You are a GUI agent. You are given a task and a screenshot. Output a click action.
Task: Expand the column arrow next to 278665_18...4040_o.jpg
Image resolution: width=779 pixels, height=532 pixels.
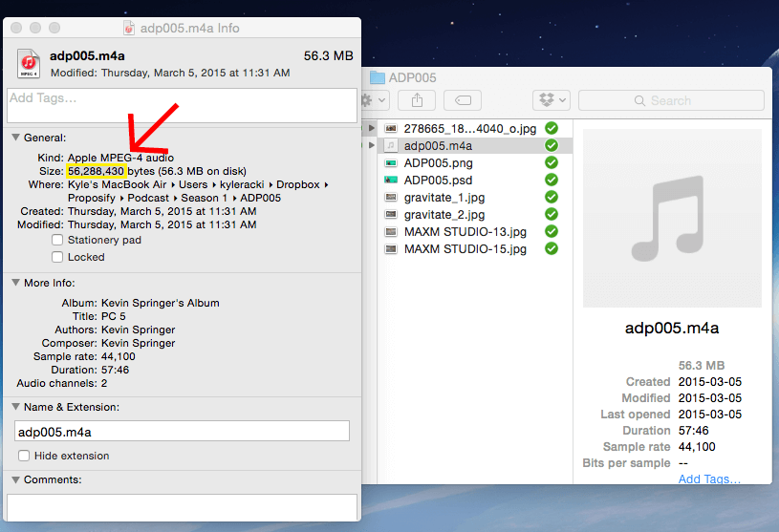coord(371,128)
